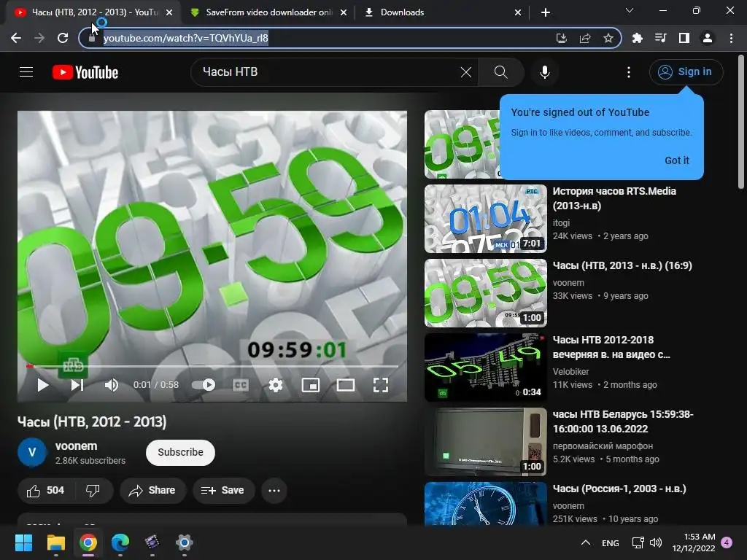
Task: Go to YouTube home via logo
Action: coord(85,72)
